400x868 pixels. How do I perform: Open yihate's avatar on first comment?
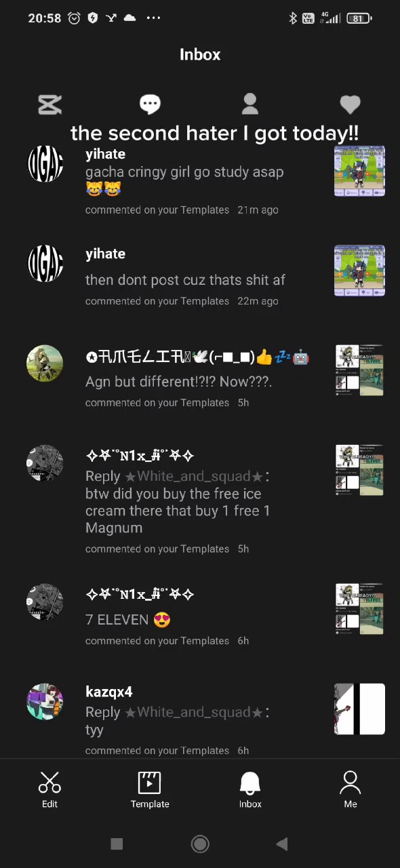click(x=45, y=164)
